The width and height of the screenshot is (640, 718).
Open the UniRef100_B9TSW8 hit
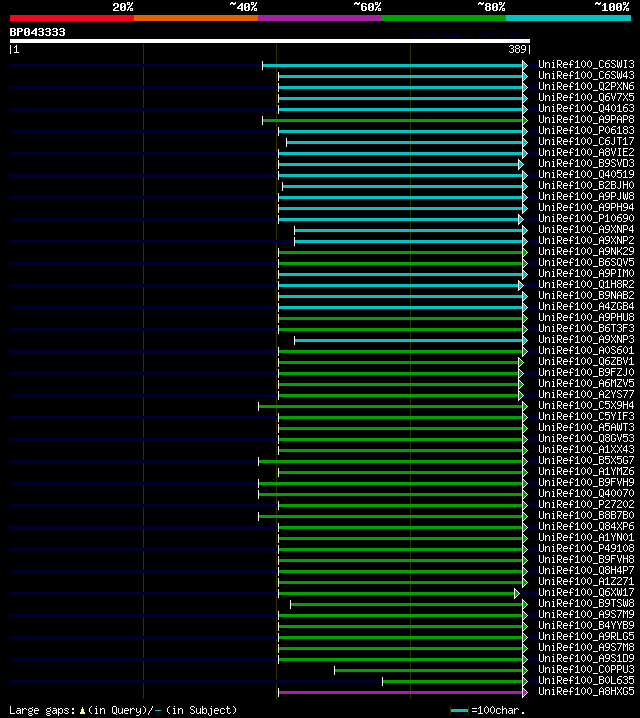(x=586, y=603)
